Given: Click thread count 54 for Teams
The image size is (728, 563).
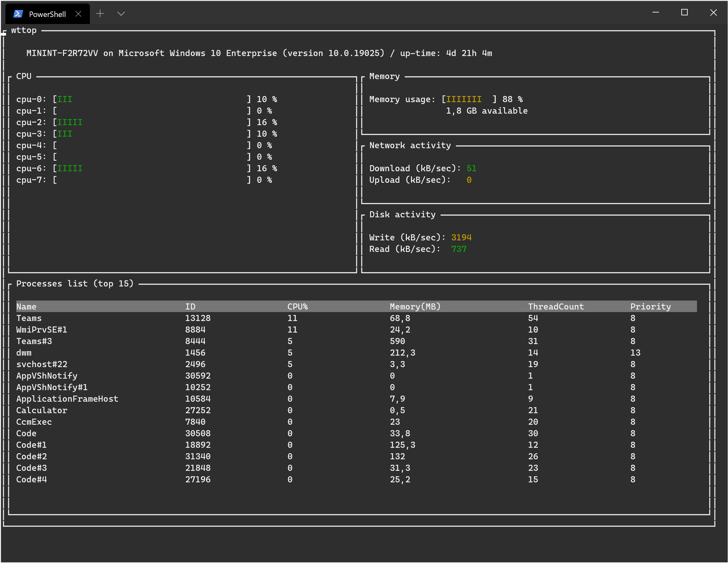Looking at the screenshot, I should 533,318.
